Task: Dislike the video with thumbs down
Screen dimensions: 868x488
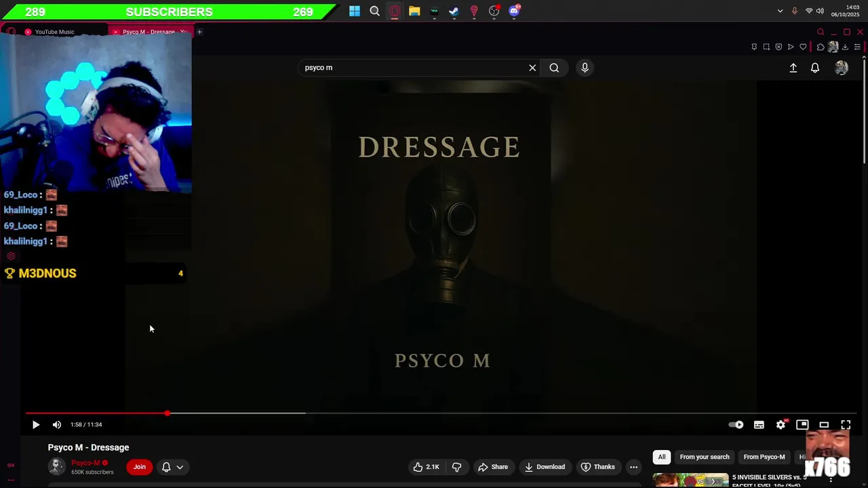Action: pyautogui.click(x=456, y=467)
